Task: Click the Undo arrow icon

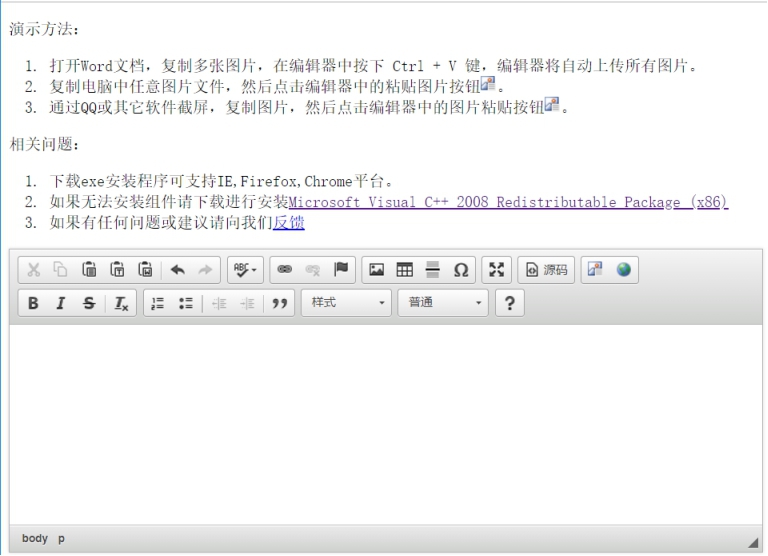Action: pos(177,269)
